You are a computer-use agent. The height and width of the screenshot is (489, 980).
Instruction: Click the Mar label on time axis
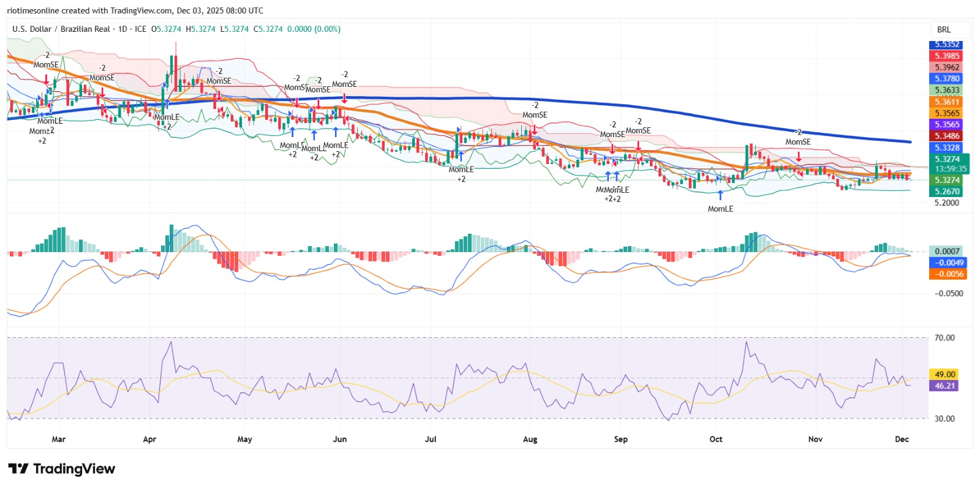pyautogui.click(x=59, y=439)
